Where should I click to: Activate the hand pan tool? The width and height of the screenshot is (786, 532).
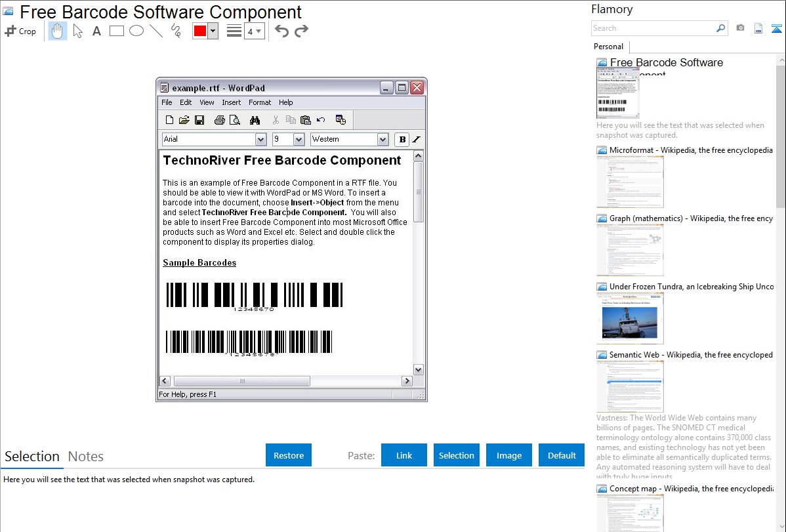pyautogui.click(x=57, y=31)
